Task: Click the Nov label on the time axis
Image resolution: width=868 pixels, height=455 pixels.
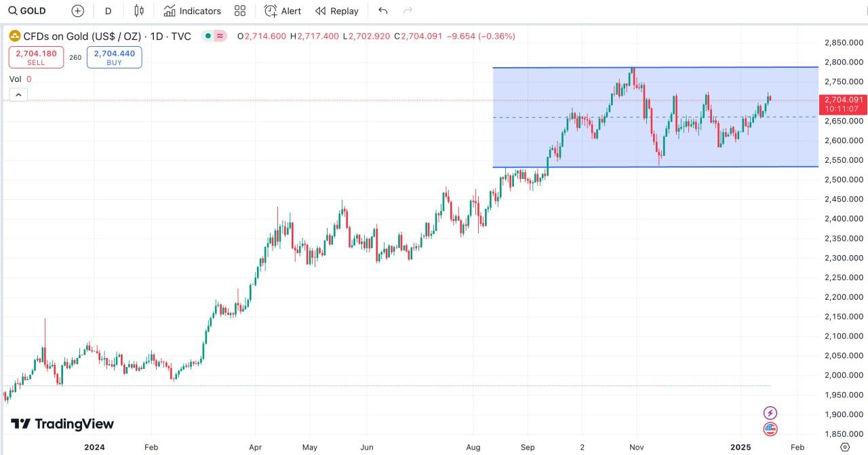Action: [636, 447]
